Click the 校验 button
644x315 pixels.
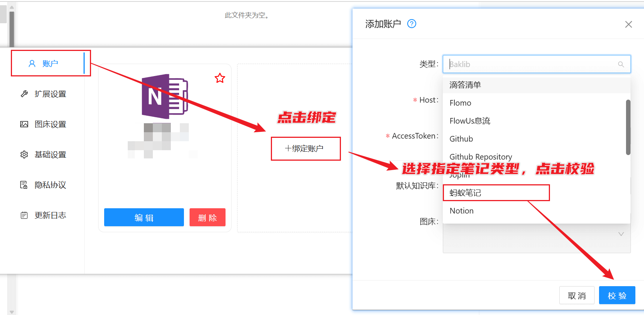(x=617, y=296)
